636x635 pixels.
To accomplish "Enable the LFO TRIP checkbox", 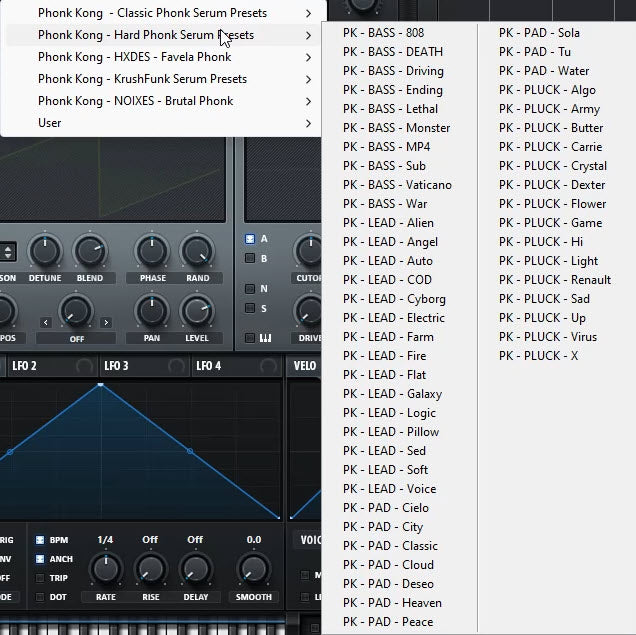I will 40,578.
